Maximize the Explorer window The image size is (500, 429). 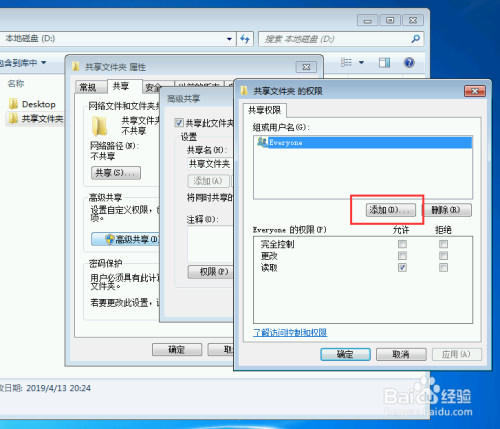390,21
